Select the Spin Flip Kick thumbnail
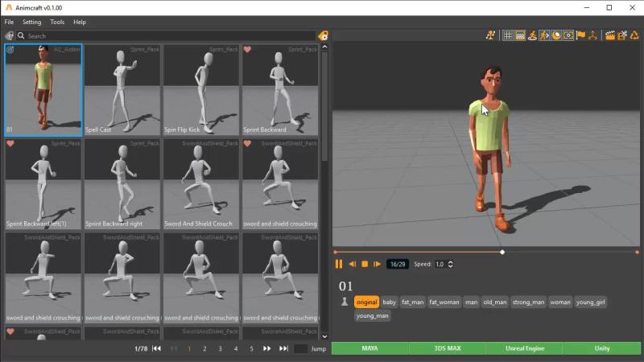Screen dimensions: 644x362 click(200, 90)
